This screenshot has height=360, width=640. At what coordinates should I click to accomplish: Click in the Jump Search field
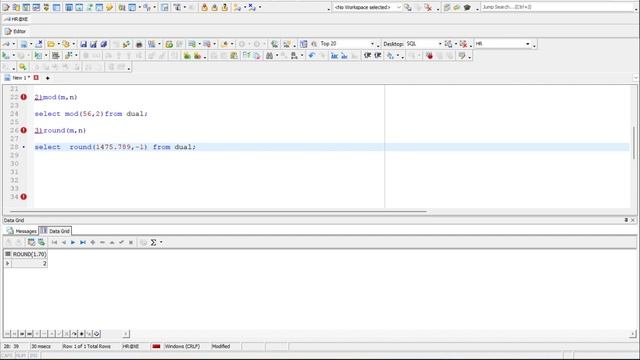(x=557, y=7)
